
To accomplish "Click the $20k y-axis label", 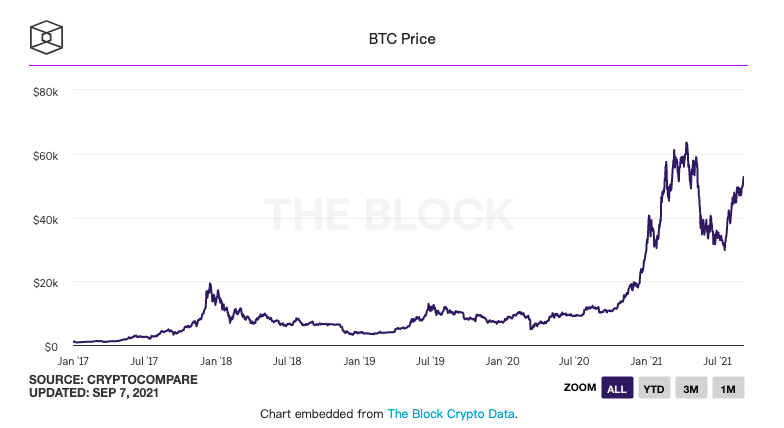I will tap(46, 283).
